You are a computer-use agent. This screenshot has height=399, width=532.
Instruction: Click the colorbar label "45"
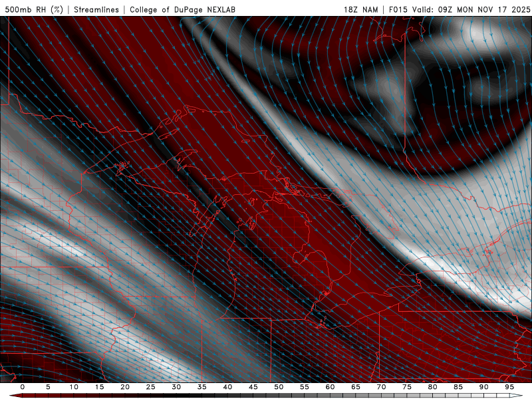[x=253, y=387]
